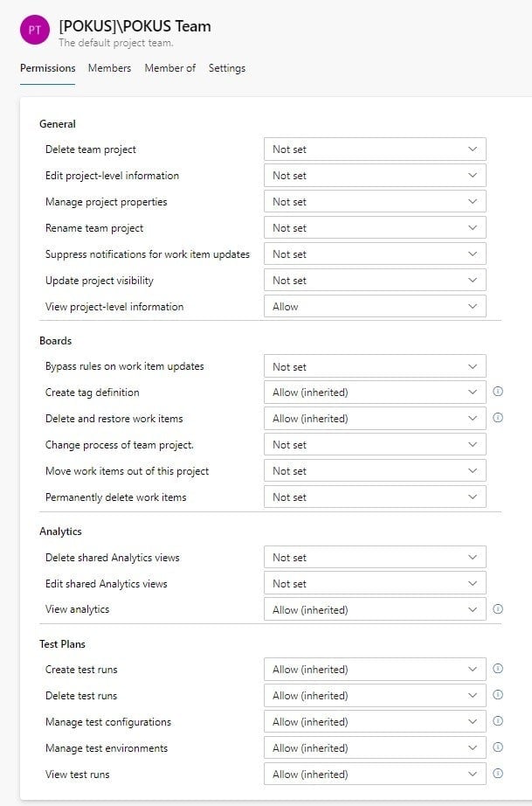This screenshot has width=532, height=806.
Task: Open the Delete team project permission dropdown
Action: point(374,149)
